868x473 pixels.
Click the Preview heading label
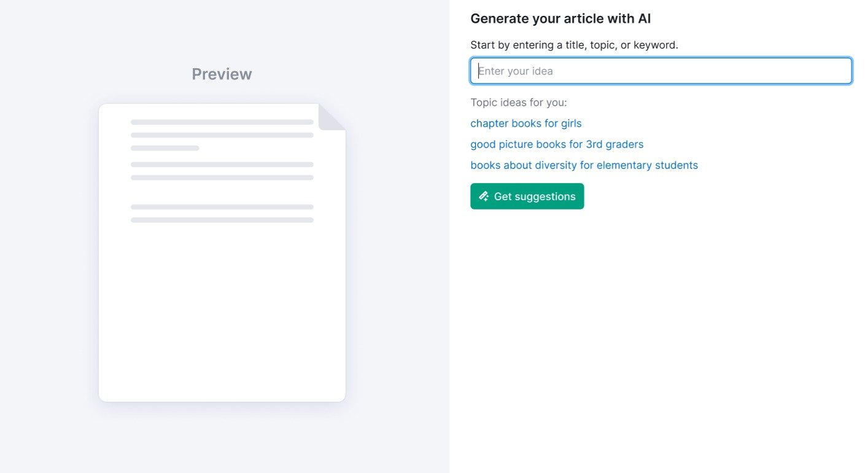point(221,74)
